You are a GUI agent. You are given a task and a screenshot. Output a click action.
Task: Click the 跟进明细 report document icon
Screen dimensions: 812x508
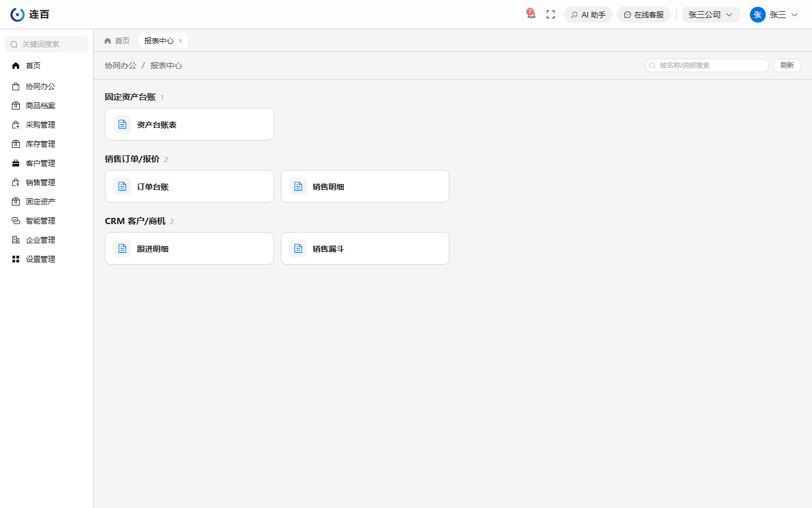click(x=122, y=248)
